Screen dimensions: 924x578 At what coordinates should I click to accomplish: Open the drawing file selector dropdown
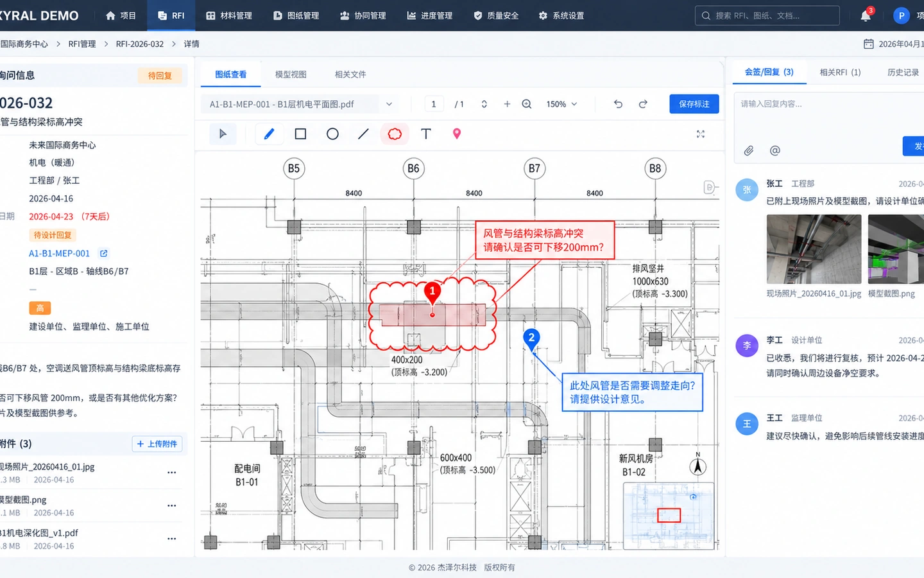(299, 104)
